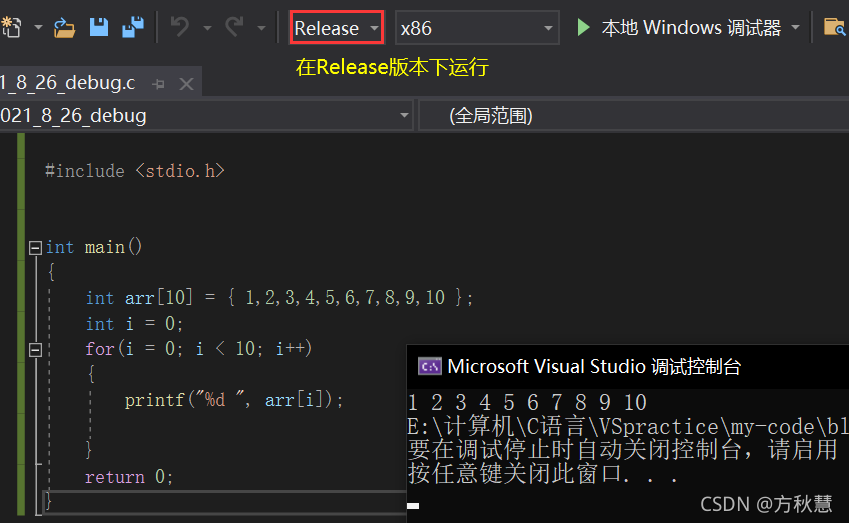
Task: Save the current file with floppy icon
Action: click(99, 27)
